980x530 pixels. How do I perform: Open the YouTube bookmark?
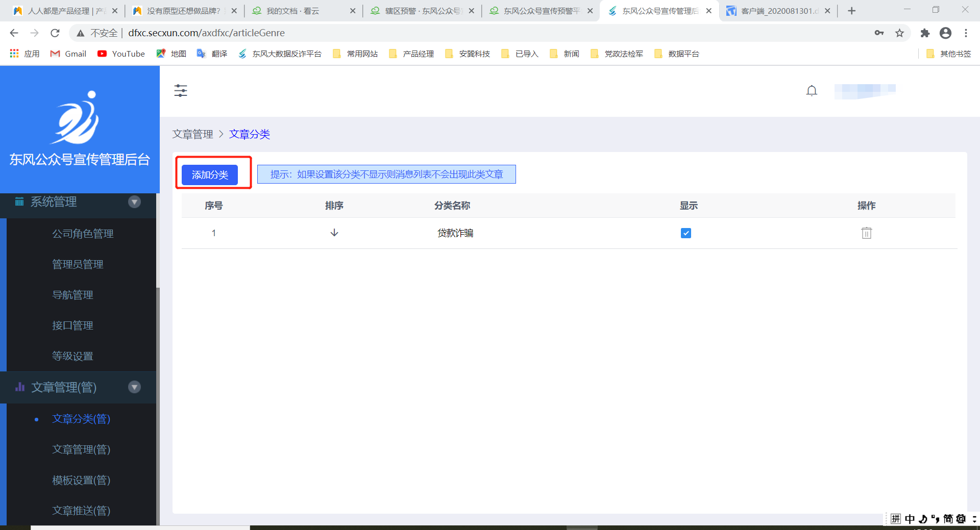(x=121, y=54)
